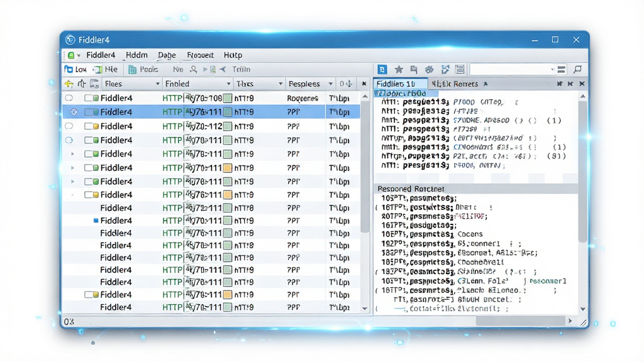Click the branch icon beside the yellow arrow
This screenshot has height=362, width=644.
pos(81,84)
